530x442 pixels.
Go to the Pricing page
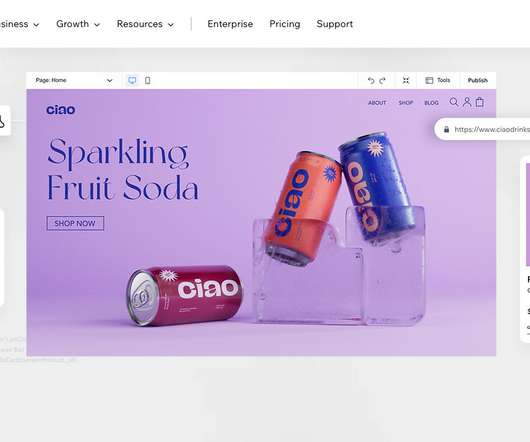tap(285, 24)
